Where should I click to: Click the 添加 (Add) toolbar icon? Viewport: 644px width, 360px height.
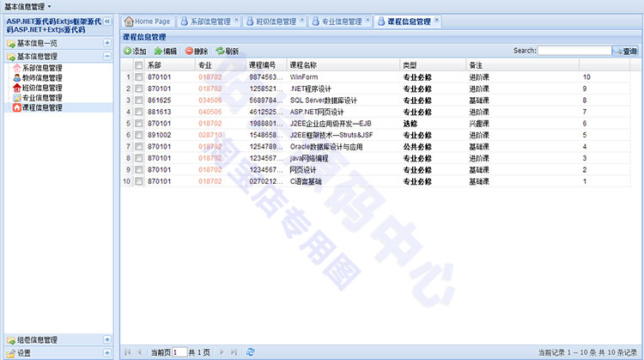128,52
